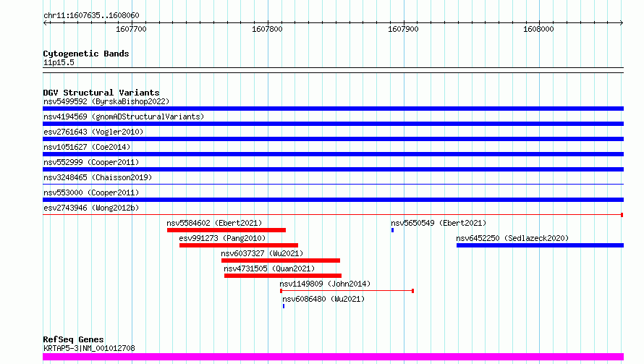
Task: Click the 1607700 ruler position label
Action: (131, 29)
